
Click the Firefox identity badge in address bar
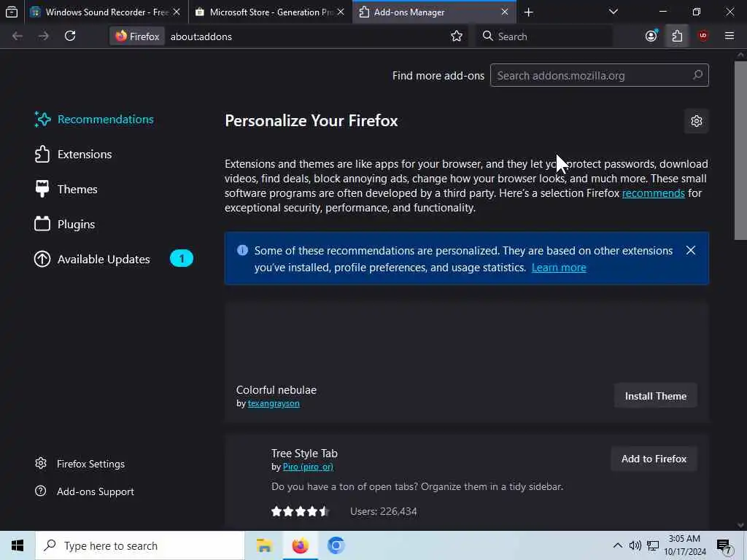point(137,36)
